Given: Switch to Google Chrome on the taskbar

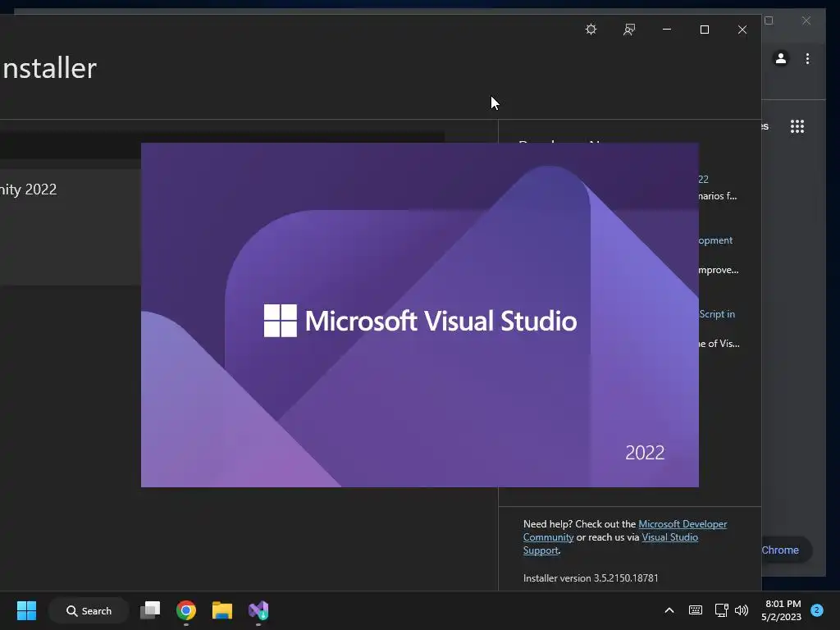Looking at the screenshot, I should point(186,610).
